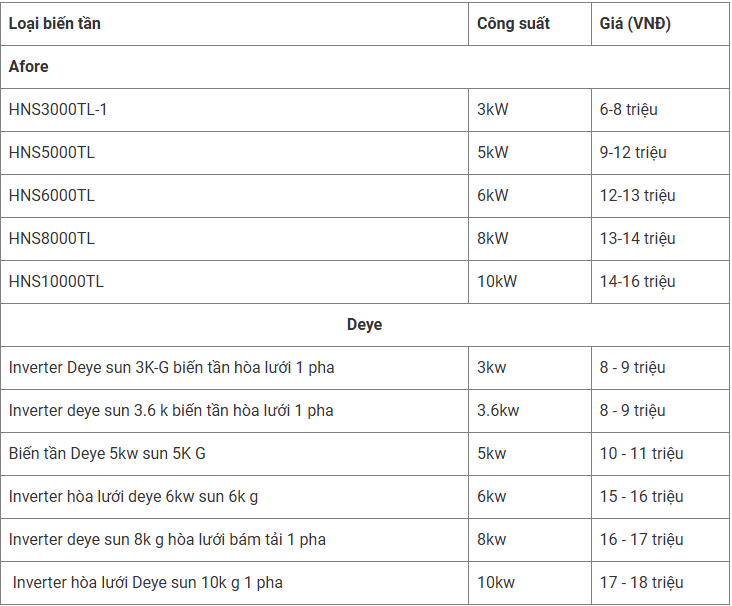Click the HNS6000TL model cell
This screenshot has height=606, width=732.
(52, 196)
